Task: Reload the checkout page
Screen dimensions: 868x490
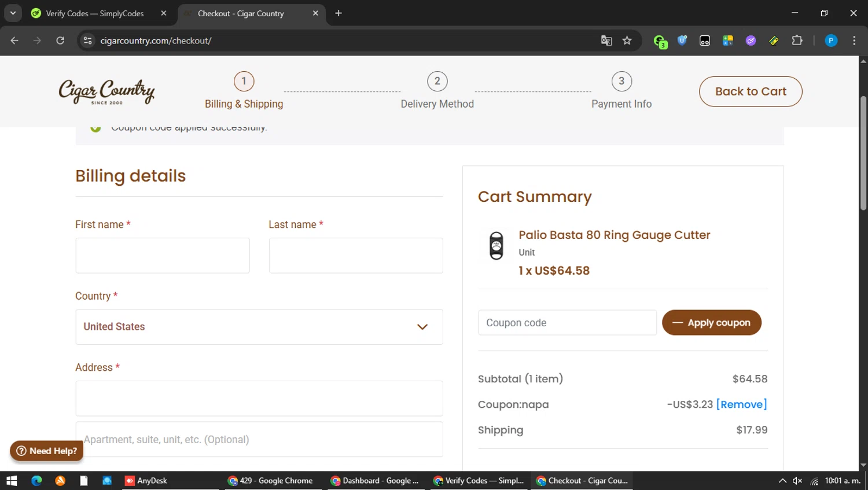Action: [x=60, y=40]
